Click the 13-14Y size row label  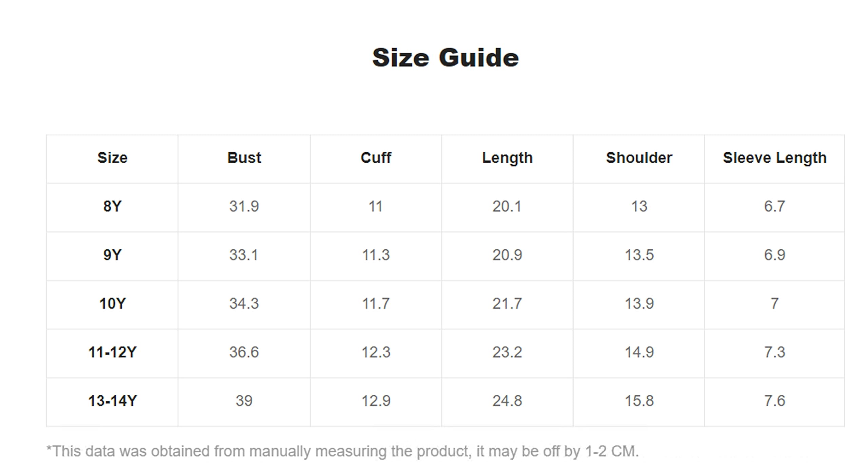coord(112,401)
